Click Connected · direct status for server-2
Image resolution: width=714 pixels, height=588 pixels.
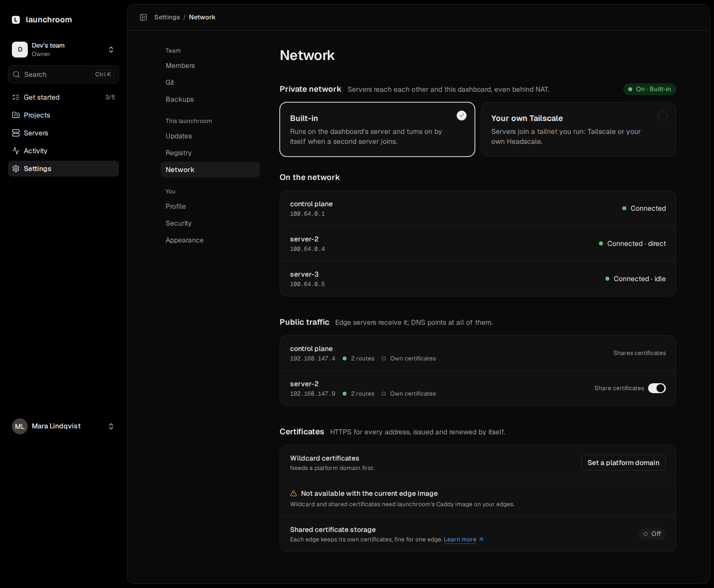click(632, 243)
